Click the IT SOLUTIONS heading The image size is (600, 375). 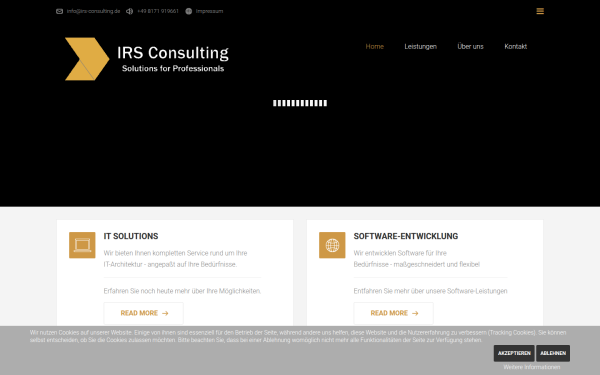[x=131, y=236]
